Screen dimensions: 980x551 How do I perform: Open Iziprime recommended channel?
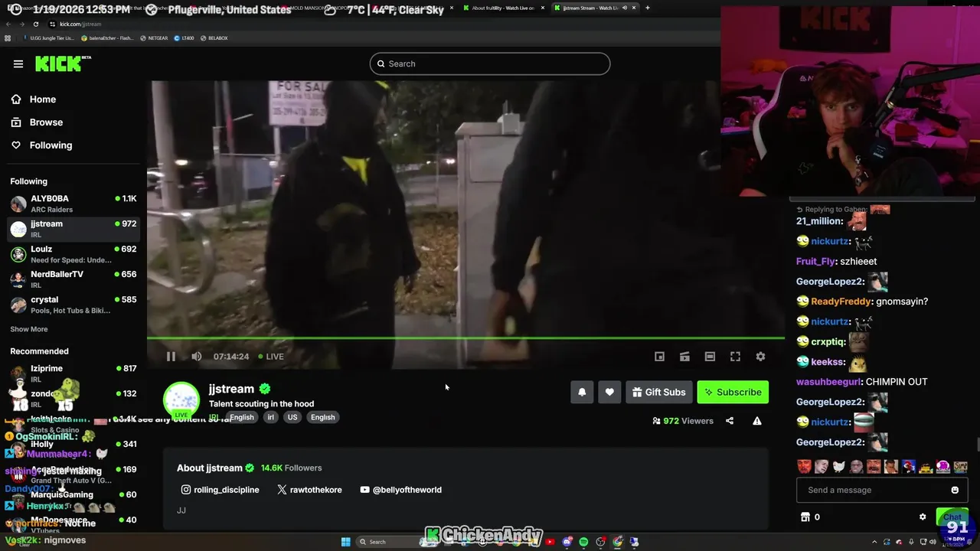pos(73,373)
